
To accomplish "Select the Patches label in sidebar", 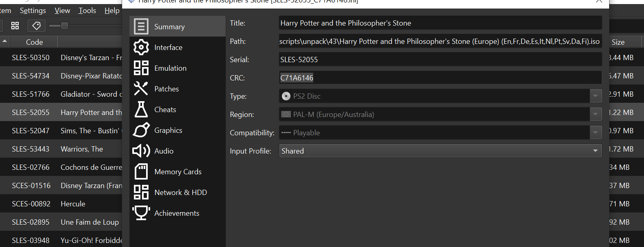I will 166,89.
